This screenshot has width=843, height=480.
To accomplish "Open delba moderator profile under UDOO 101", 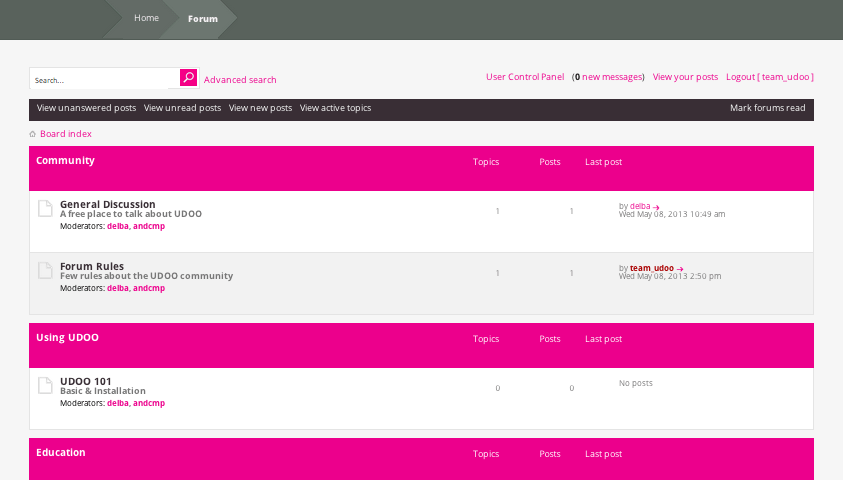I will 118,403.
